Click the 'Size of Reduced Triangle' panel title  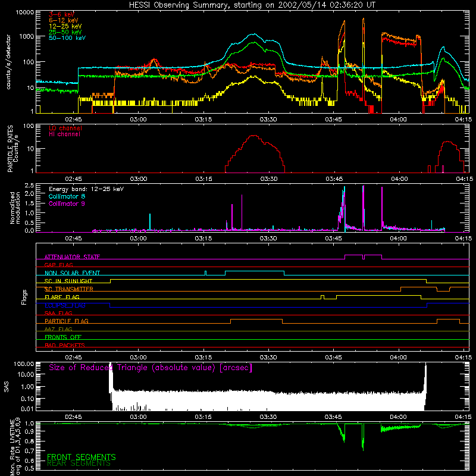point(151,368)
